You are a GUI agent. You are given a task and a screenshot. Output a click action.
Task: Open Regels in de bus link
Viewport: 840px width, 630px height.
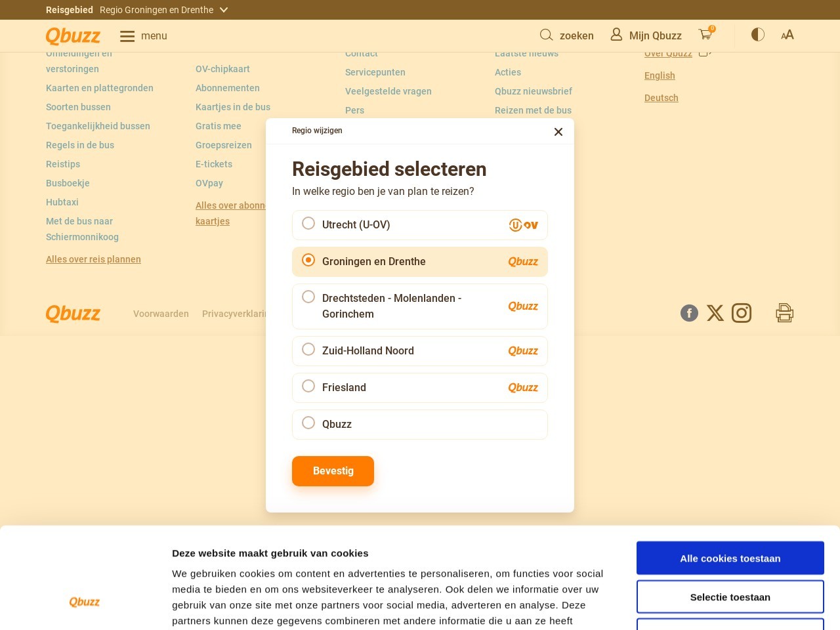coord(80,145)
